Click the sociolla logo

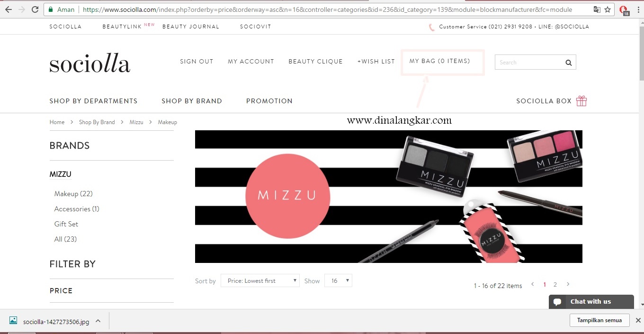click(89, 64)
